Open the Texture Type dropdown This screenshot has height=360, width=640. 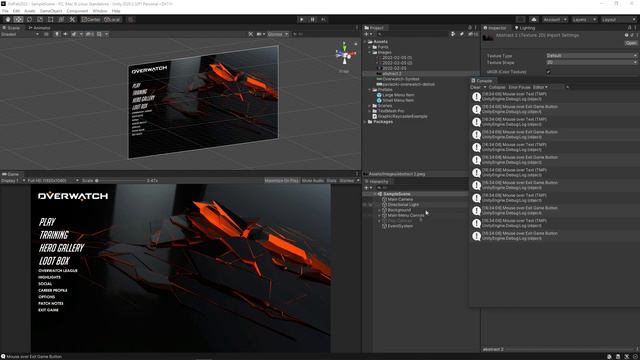[592, 56]
